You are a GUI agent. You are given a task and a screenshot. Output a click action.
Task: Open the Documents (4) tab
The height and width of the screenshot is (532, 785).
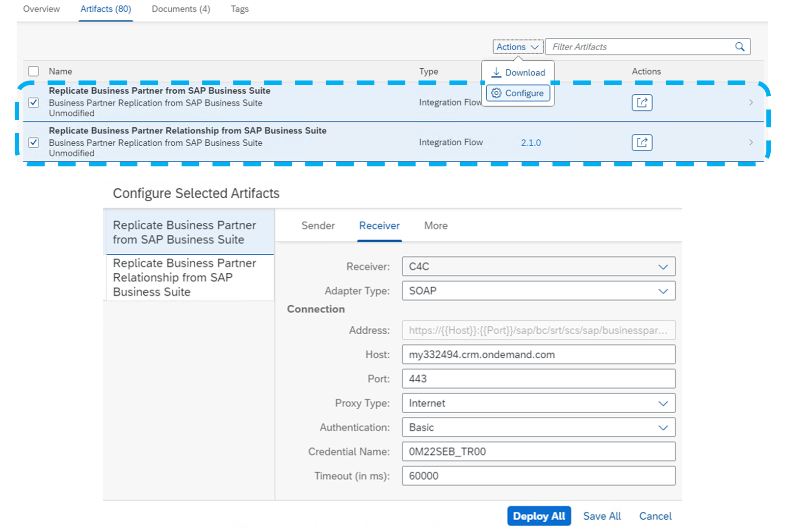181,9
